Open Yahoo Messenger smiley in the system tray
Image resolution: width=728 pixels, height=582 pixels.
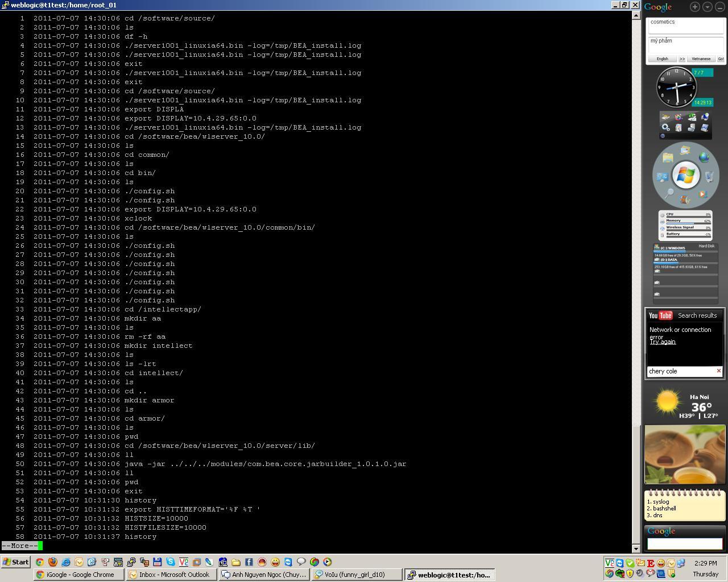[661, 563]
